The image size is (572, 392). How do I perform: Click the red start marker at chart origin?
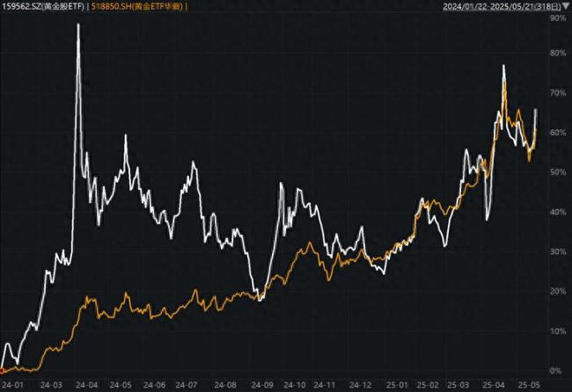(x=2, y=371)
